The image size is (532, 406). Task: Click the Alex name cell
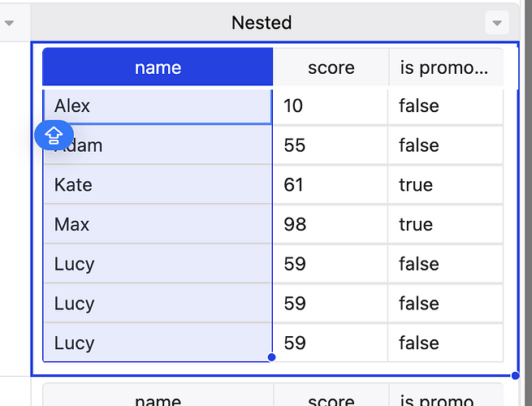pyautogui.click(x=158, y=106)
